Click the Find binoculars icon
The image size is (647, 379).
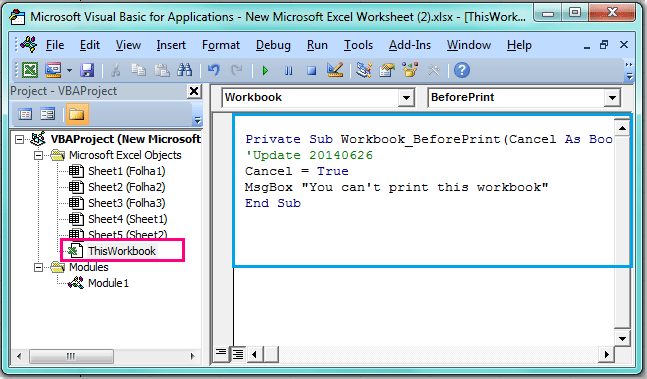(x=184, y=70)
